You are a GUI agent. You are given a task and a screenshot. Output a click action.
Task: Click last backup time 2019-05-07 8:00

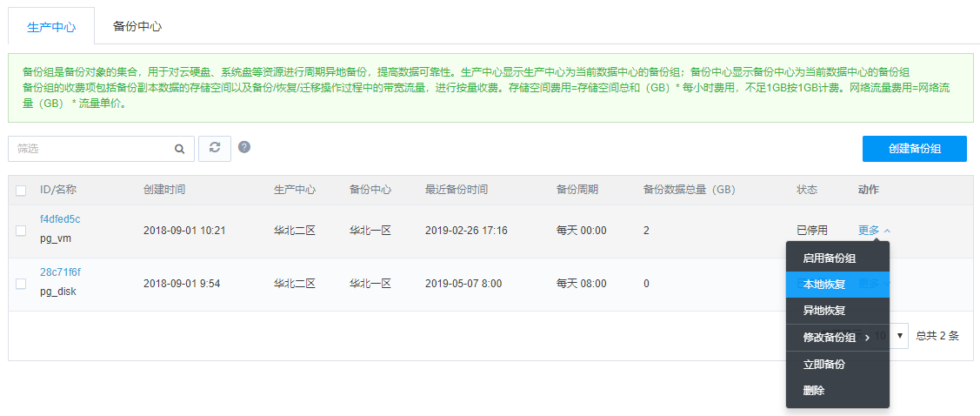(x=463, y=284)
